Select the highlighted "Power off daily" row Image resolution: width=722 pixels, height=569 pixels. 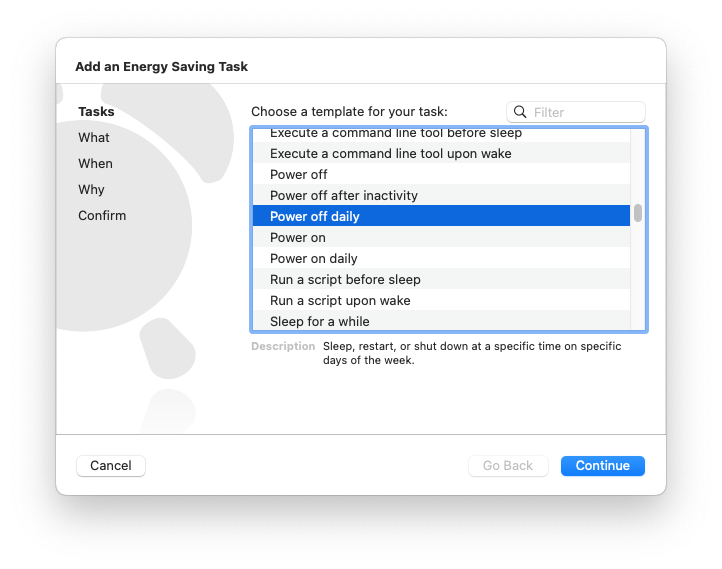point(441,216)
